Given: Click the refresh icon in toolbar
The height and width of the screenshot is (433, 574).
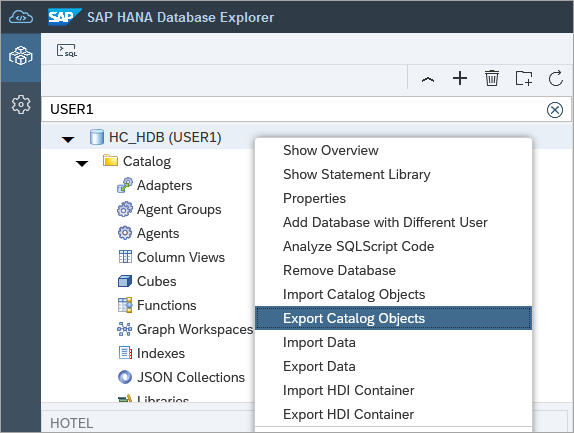Looking at the screenshot, I should (x=556, y=78).
